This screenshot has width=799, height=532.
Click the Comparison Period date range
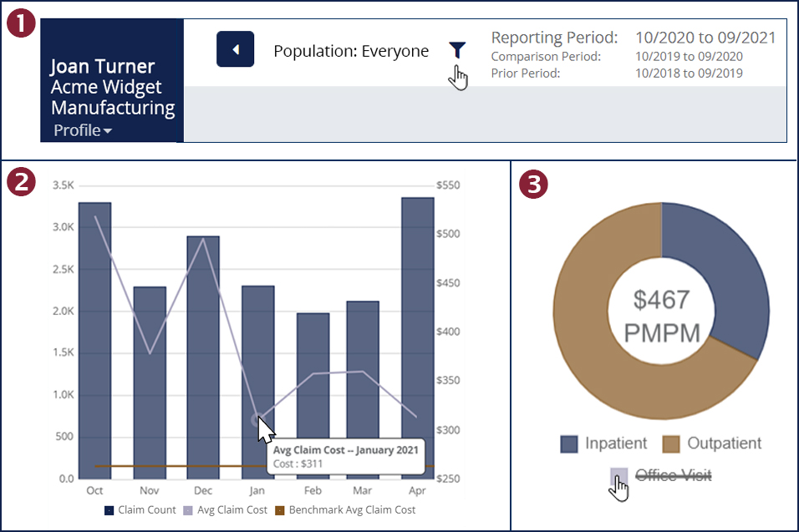(x=689, y=57)
